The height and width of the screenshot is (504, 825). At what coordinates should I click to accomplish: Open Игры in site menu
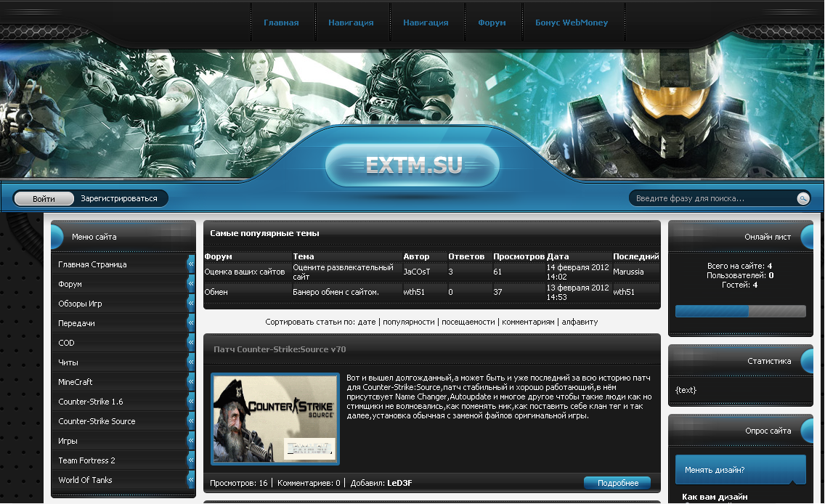tap(68, 441)
